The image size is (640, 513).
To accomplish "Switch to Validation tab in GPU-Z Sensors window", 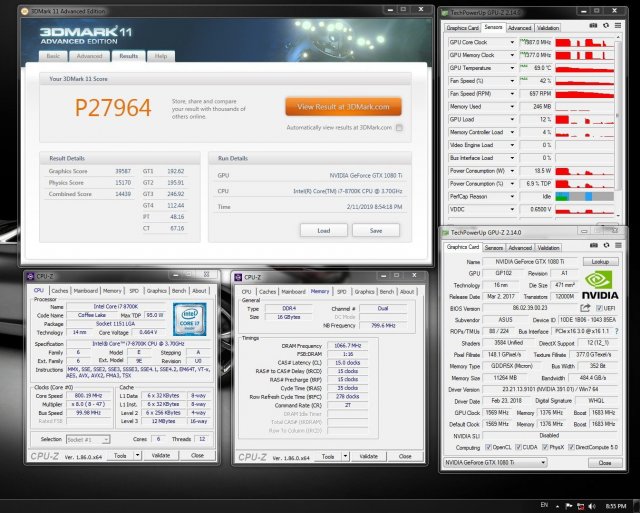I will (x=547, y=28).
